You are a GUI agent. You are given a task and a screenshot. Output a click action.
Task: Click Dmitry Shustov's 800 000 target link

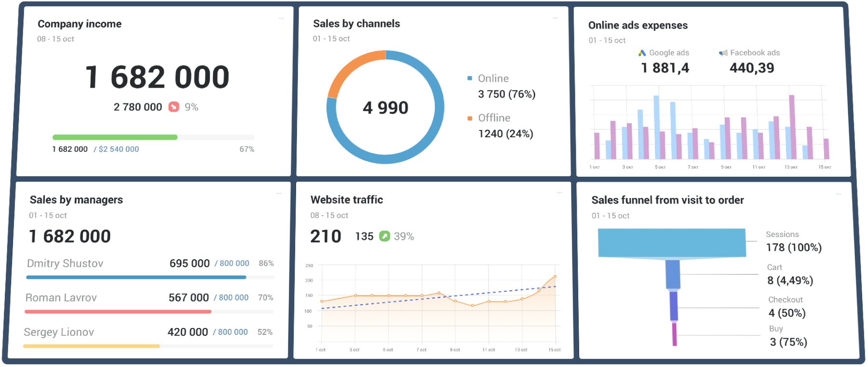pyautogui.click(x=234, y=263)
